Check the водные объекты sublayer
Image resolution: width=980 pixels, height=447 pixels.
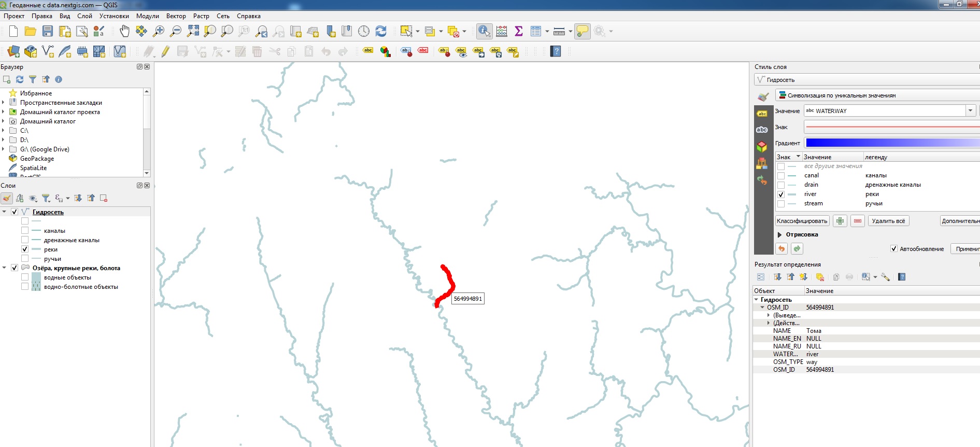25,277
